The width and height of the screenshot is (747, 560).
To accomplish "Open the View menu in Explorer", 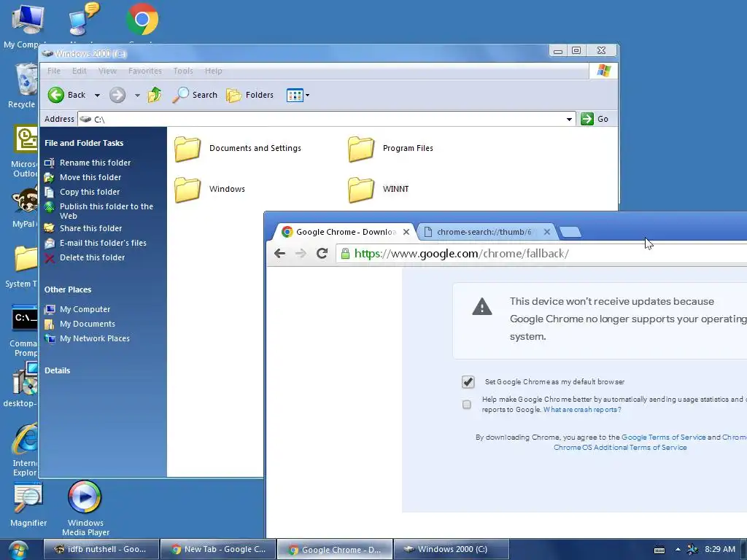I will 107,71.
